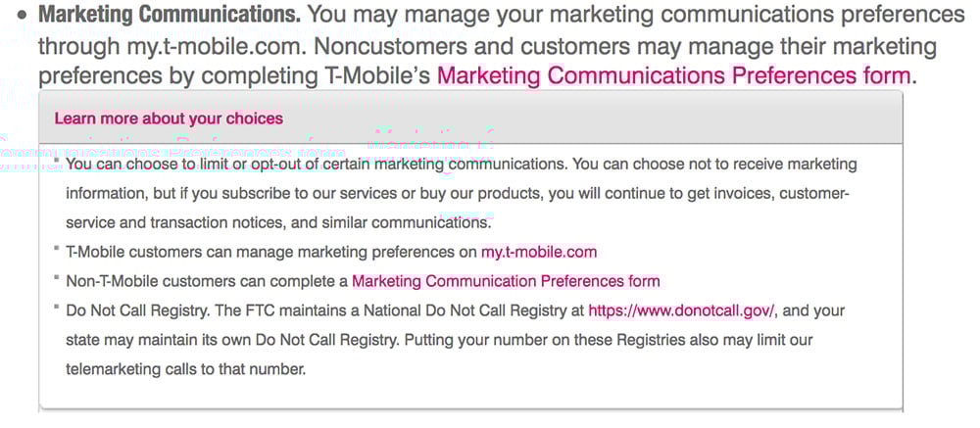Click the round bullet before Marketing Communications

click(x=24, y=16)
